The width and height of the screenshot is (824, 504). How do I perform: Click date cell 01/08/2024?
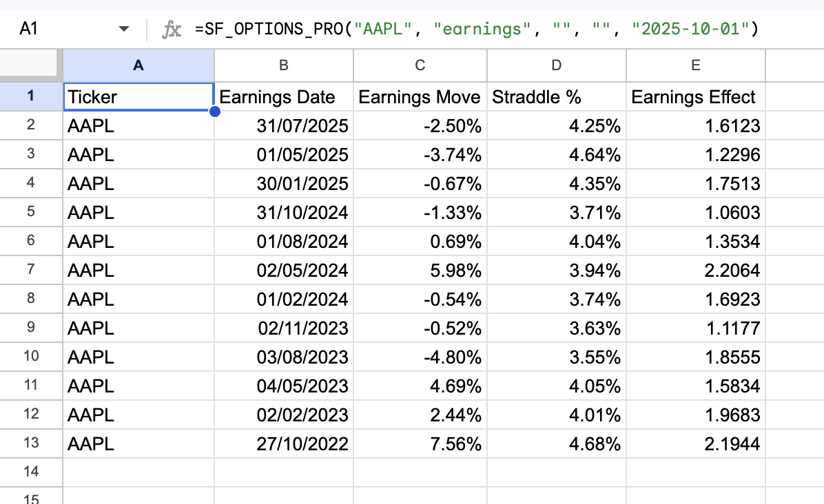[x=284, y=241]
